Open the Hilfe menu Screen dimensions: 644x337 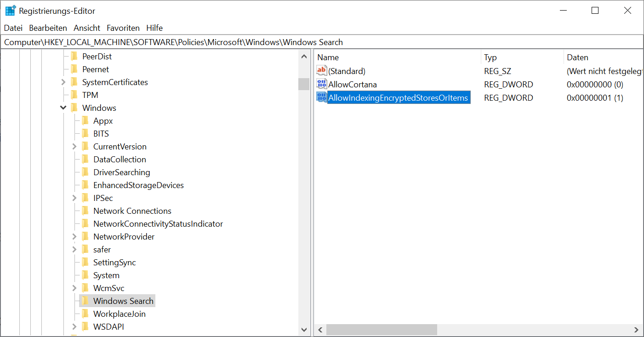click(x=154, y=28)
